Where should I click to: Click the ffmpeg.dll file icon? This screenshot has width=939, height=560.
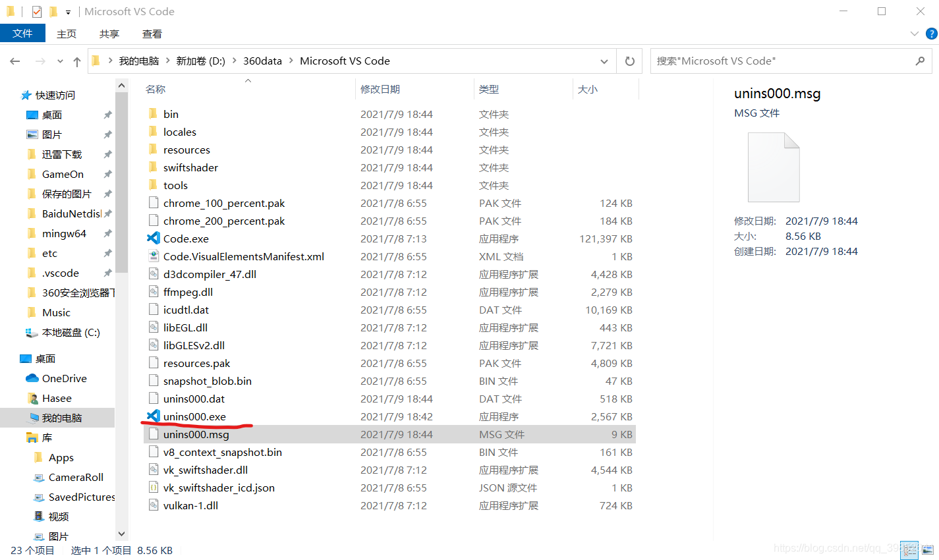[154, 292]
